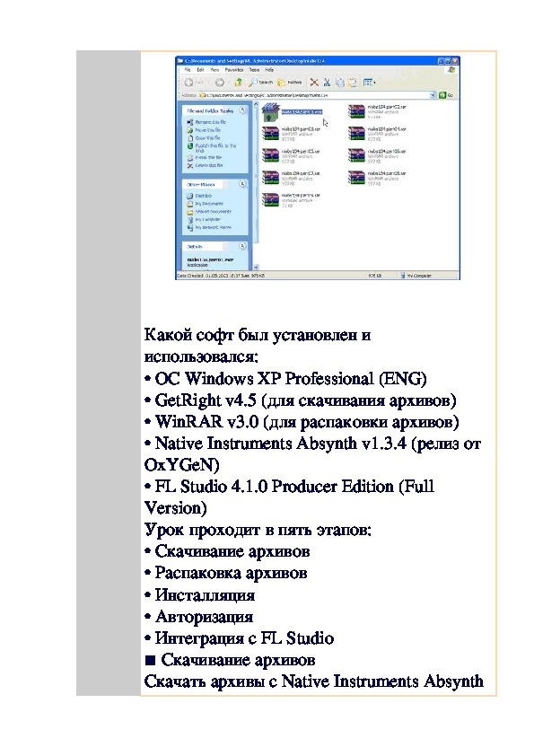Collapse the Details panel chevron
Image resolution: width=534 pixels, height=756 pixels.
click(242, 246)
